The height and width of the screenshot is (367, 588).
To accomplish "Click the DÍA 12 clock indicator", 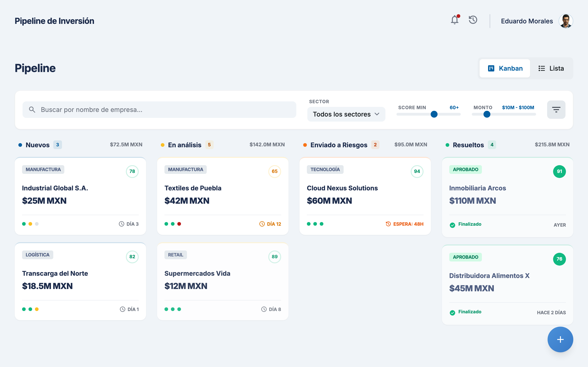I will (x=270, y=224).
